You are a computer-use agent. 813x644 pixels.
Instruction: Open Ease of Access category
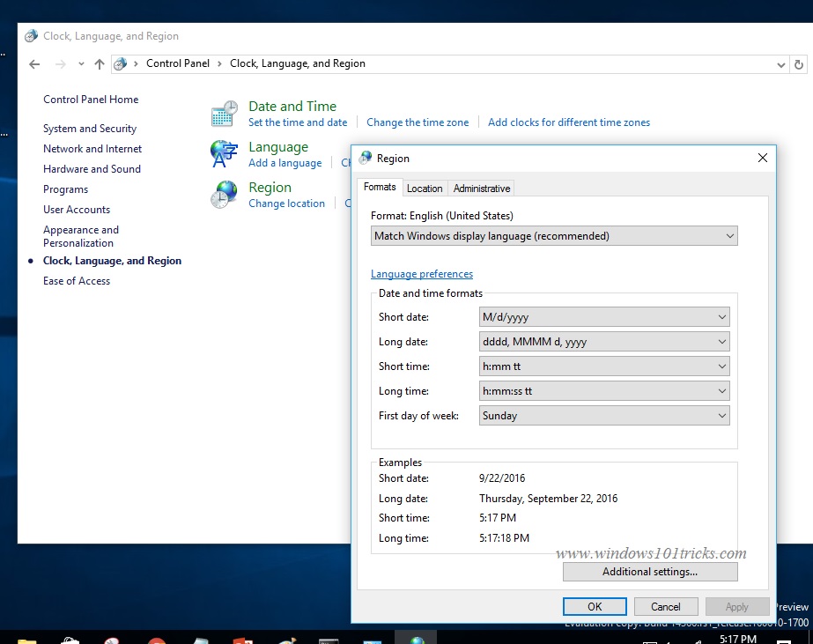click(x=77, y=281)
